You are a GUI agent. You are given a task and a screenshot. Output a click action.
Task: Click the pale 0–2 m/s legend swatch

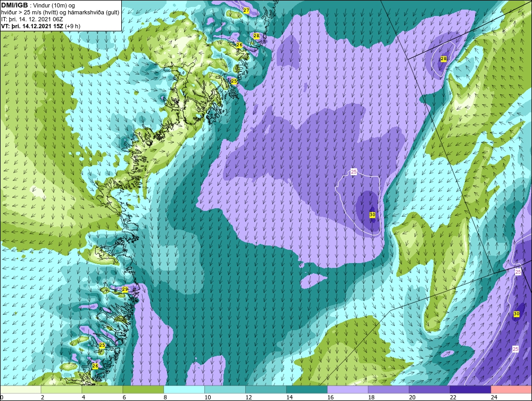coord(21,389)
